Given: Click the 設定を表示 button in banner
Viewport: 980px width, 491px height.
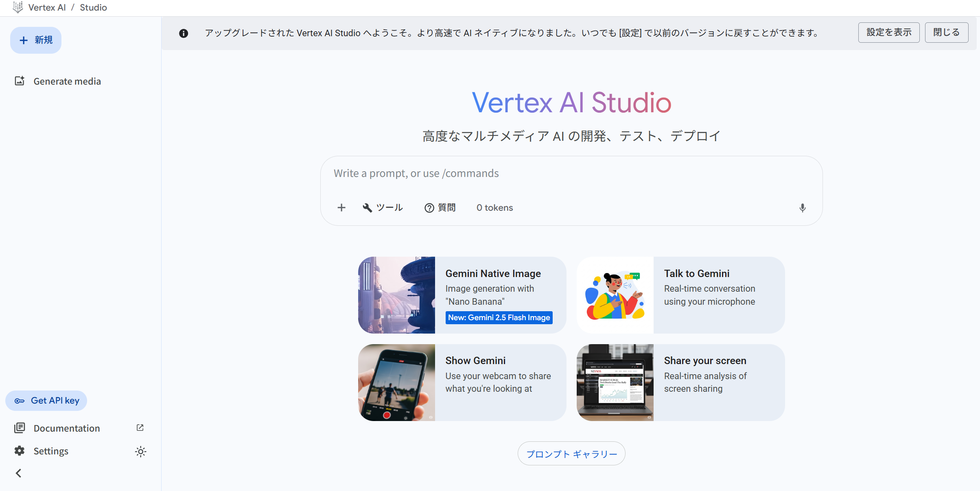Looking at the screenshot, I should 888,33.
